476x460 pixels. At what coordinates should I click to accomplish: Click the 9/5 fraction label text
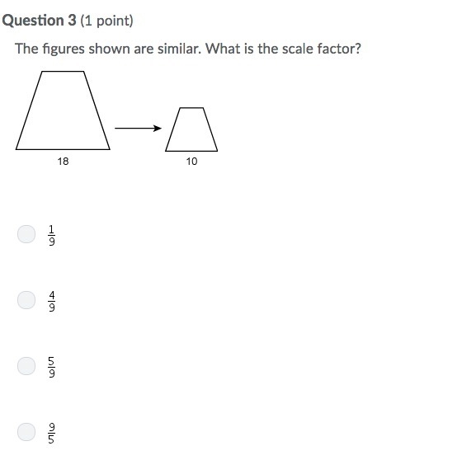(x=52, y=434)
